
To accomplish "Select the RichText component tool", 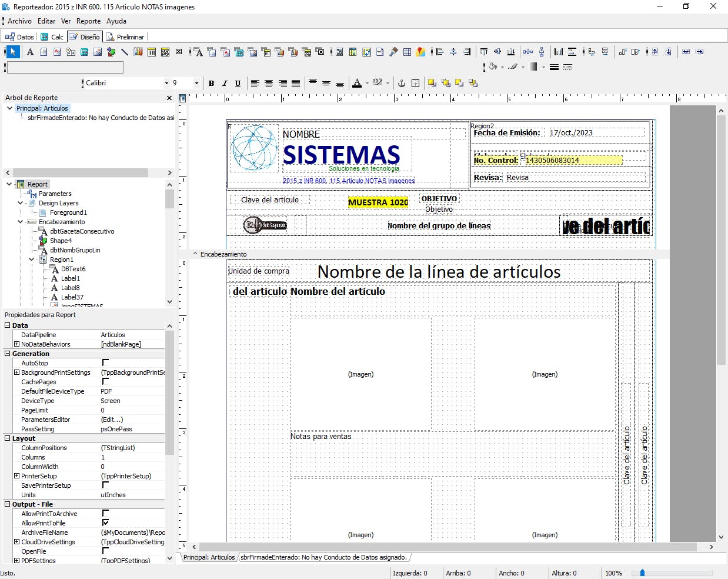I will [57, 52].
